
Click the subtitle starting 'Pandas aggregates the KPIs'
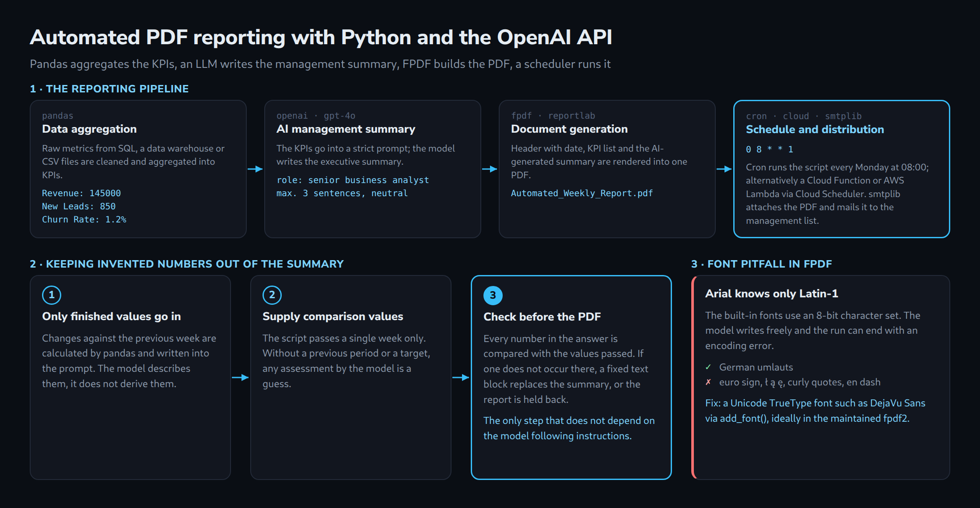[x=320, y=64]
